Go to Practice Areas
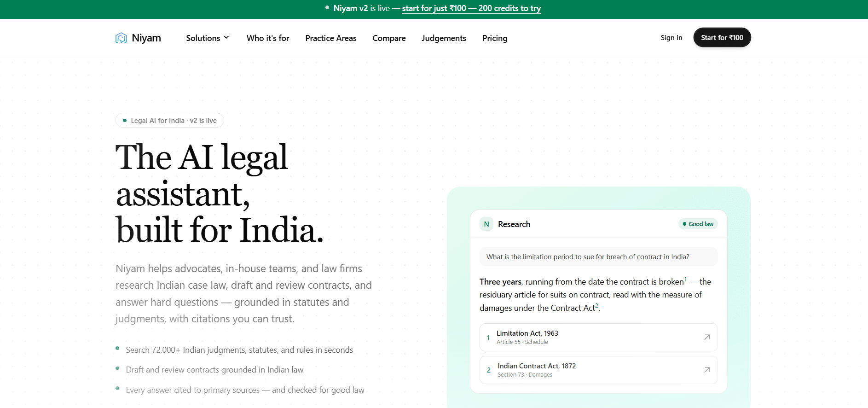868x408 pixels. (331, 38)
